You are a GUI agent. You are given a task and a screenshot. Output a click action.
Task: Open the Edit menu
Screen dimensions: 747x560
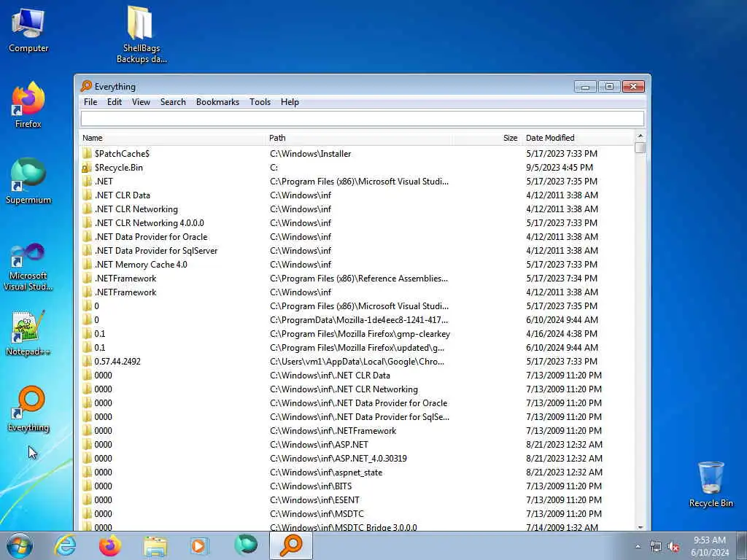pos(115,102)
